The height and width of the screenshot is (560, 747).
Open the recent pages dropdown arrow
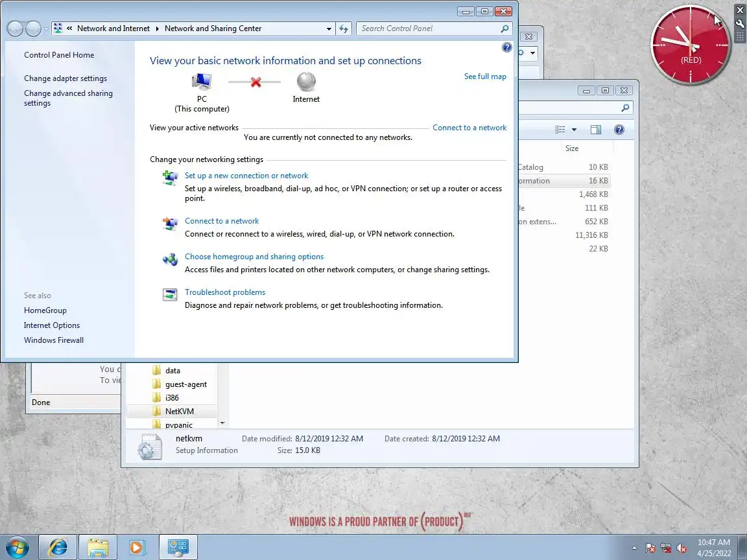(46, 29)
